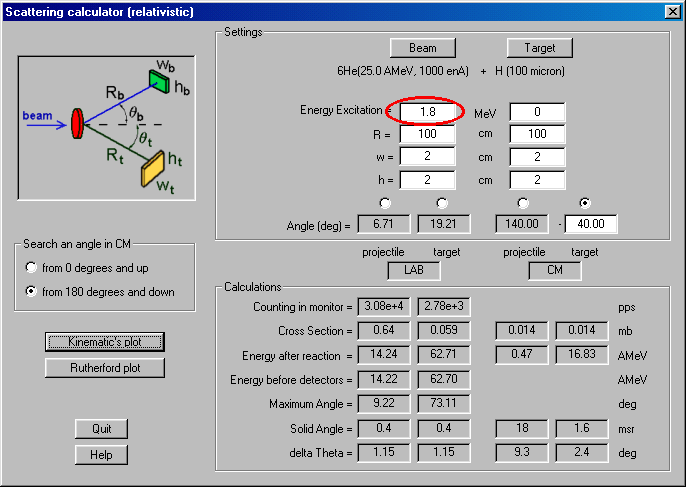Click the Beam button
Image resolution: width=686 pixels, height=487 pixels.
coord(422,47)
